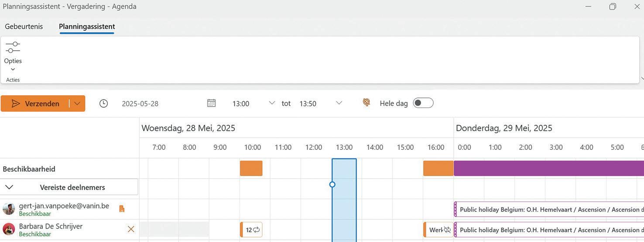The image size is (644, 242).
Task: Open the start time 13:00 dropdown
Action: [272, 103]
